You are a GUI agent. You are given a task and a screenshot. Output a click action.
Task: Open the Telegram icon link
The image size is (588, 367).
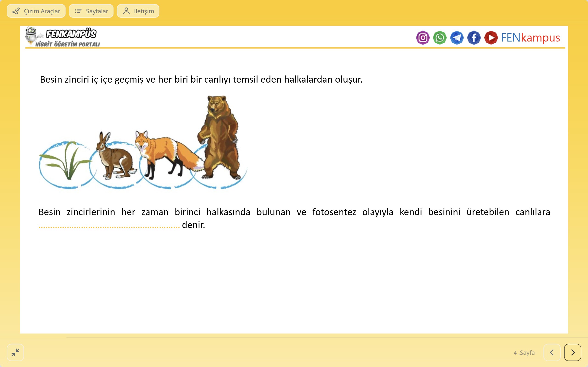(x=457, y=38)
